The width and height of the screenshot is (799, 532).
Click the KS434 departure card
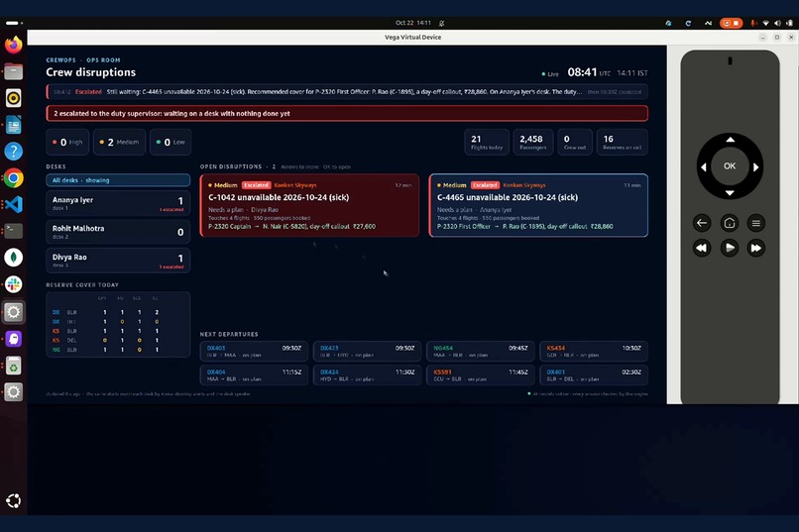point(594,352)
